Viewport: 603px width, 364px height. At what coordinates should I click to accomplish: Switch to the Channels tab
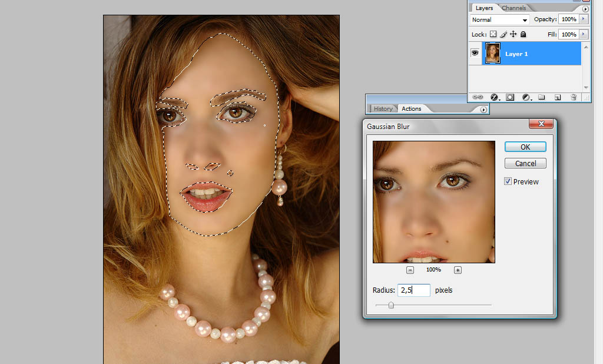coord(513,8)
